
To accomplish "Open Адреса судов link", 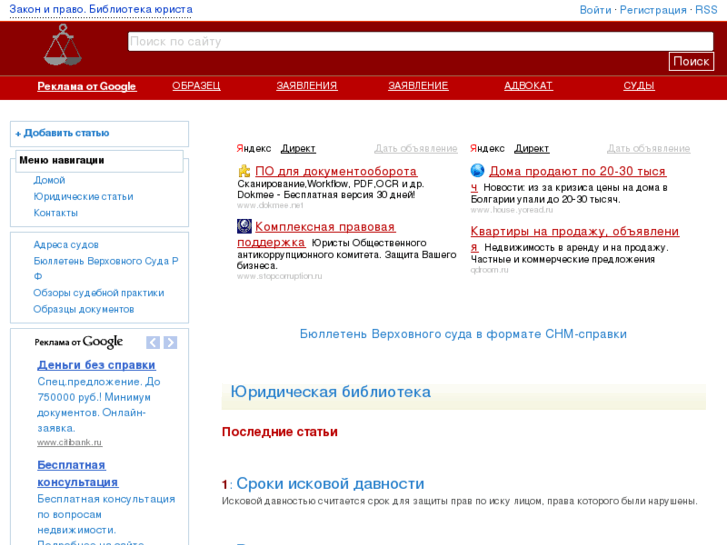I will coord(66,244).
